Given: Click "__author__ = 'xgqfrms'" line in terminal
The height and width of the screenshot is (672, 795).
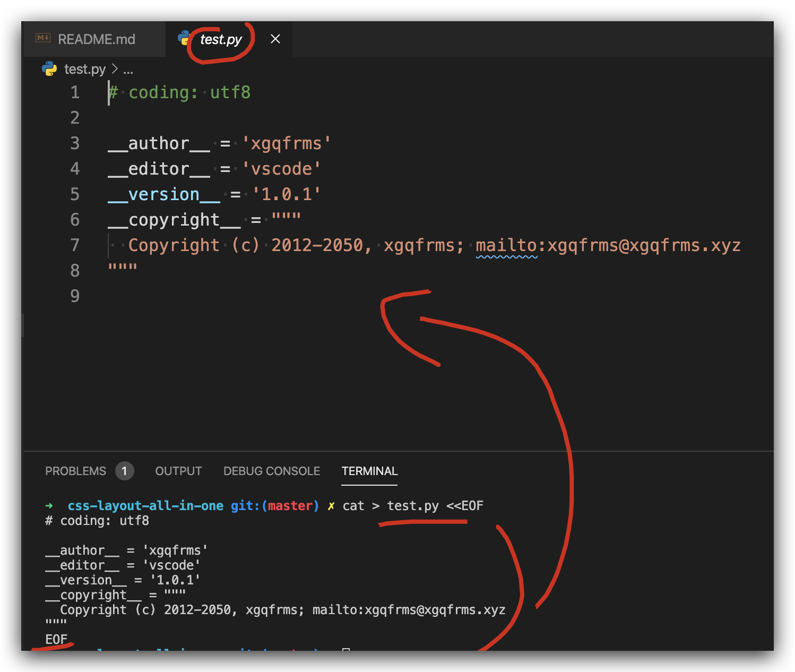Looking at the screenshot, I should (126, 550).
